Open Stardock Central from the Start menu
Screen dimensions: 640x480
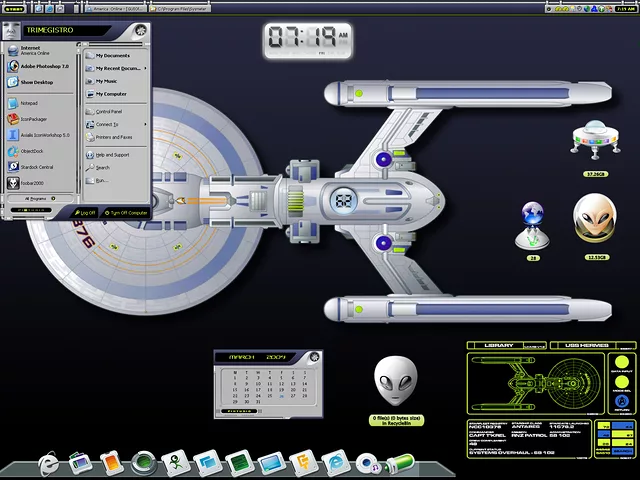click(x=37, y=167)
